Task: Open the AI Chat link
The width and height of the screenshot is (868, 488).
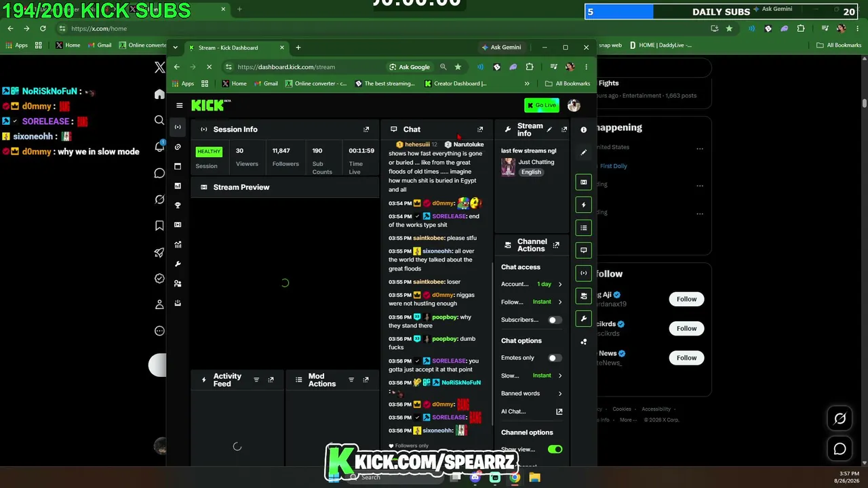Action: (x=532, y=411)
